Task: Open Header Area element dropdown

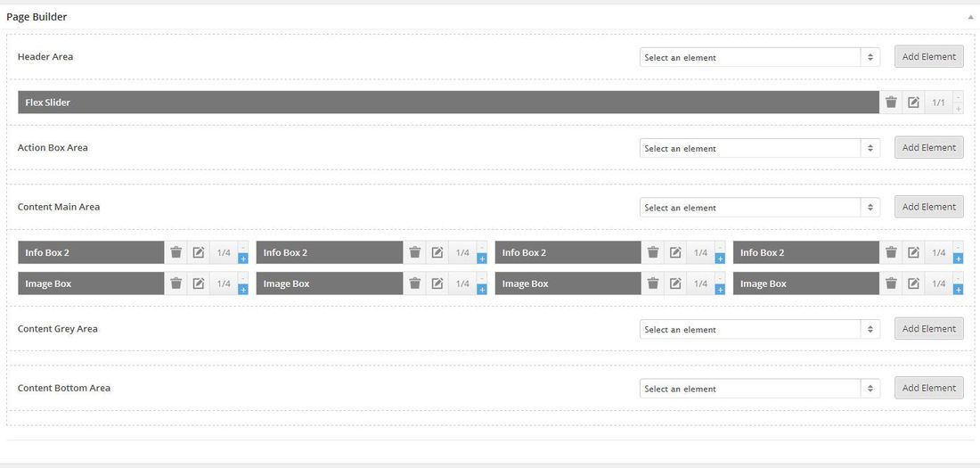Action: pyautogui.click(x=759, y=57)
